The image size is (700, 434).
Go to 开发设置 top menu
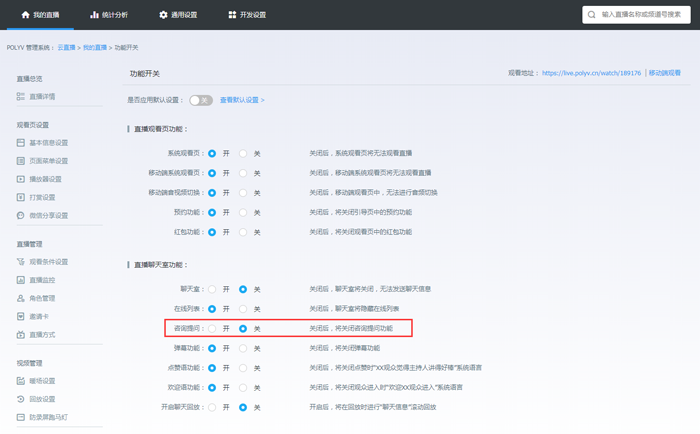pos(247,15)
